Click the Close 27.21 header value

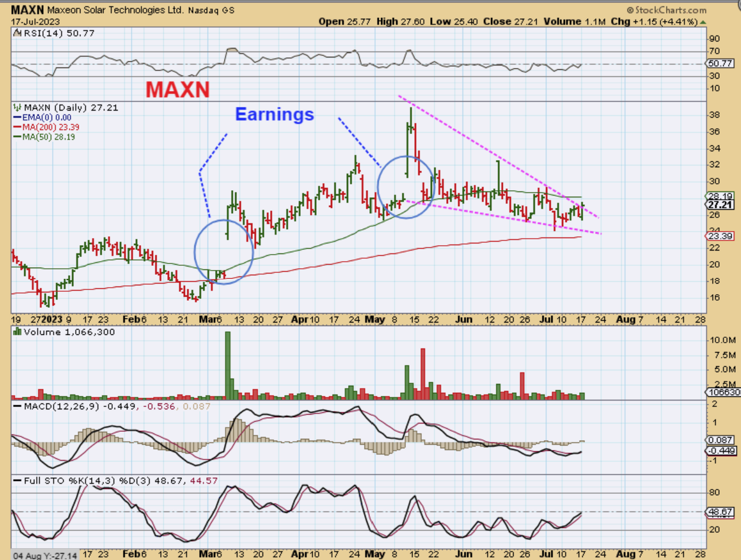pyautogui.click(x=509, y=21)
